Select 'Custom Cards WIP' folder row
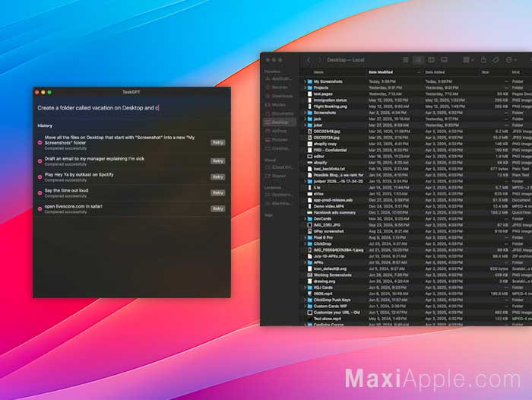Viewport: 532px width, 400px height. pyautogui.click(x=416, y=306)
